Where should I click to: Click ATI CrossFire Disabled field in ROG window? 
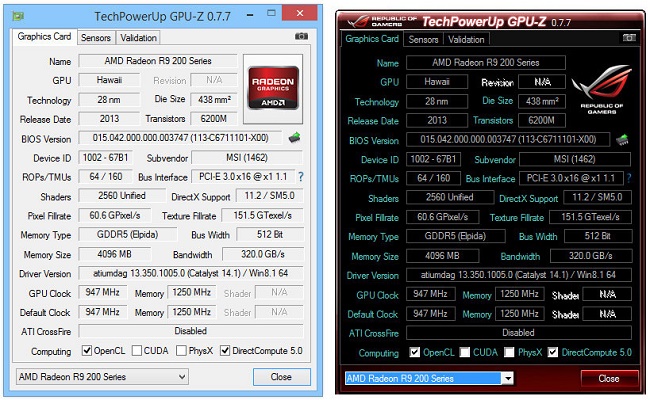[519, 332]
